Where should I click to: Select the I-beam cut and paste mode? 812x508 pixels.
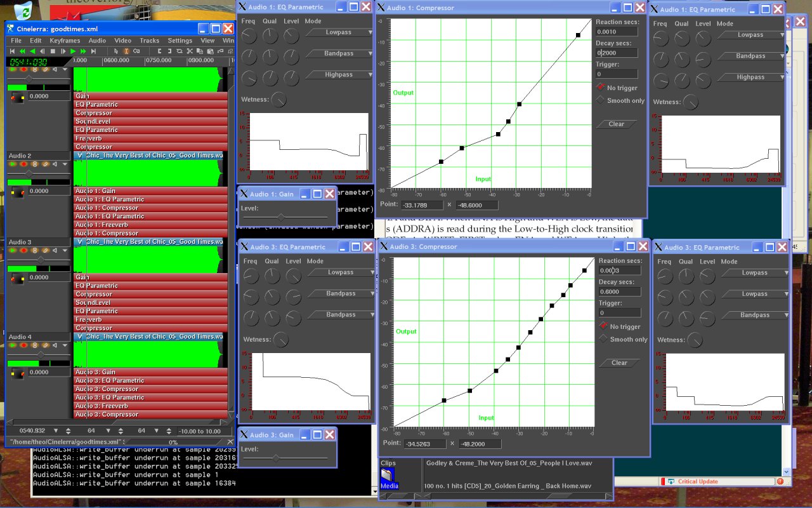[126, 51]
